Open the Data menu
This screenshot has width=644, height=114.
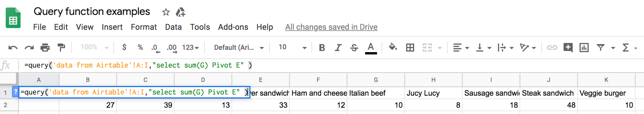coord(173,27)
